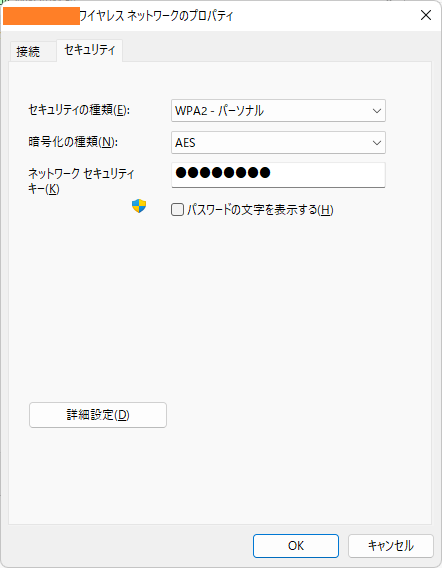The image size is (442, 568).
Task: Click the ネットワーク セキュリティ キー(K) label
Action: click(x=81, y=181)
